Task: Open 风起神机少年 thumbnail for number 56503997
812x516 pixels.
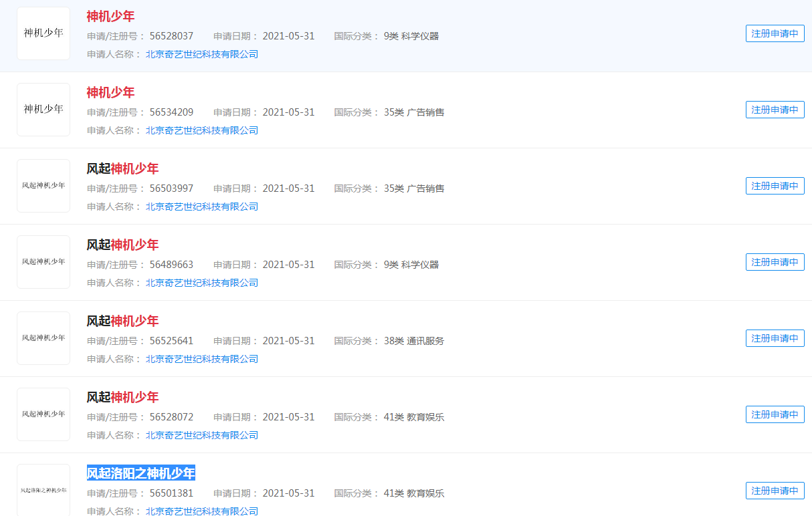Action: (x=43, y=186)
